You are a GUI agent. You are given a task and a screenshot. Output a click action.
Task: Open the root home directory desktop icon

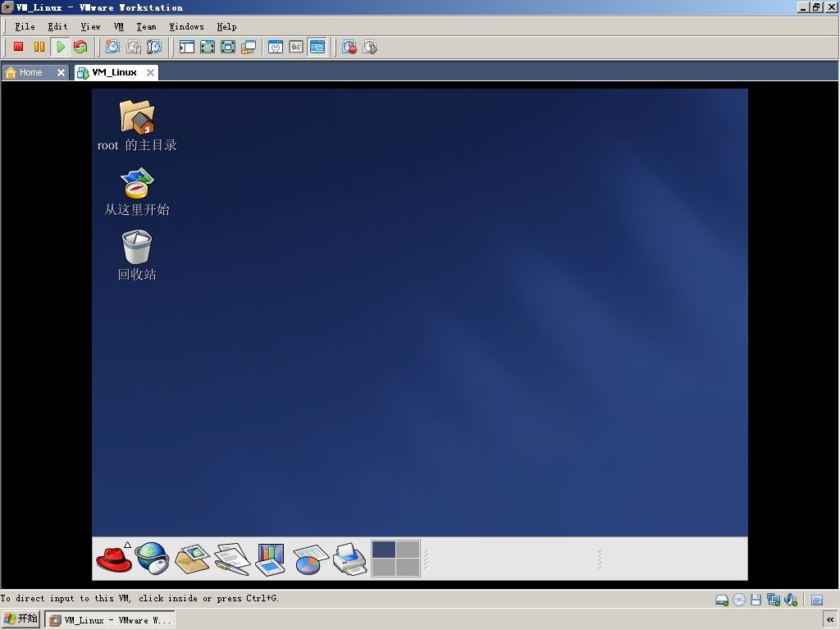(137, 126)
